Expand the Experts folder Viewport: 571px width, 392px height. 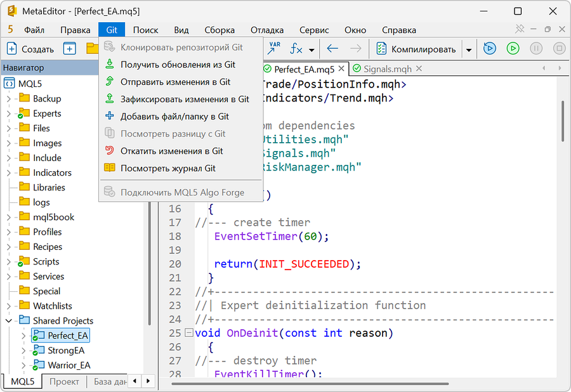coord(8,114)
